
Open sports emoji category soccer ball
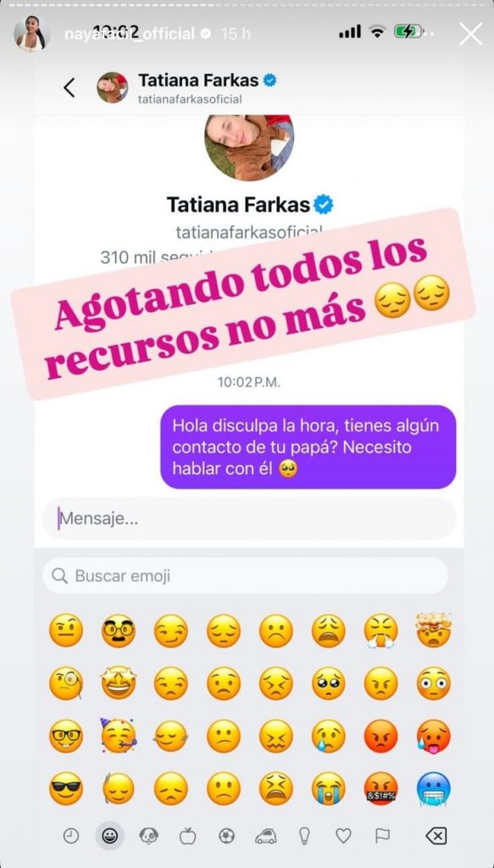click(227, 836)
